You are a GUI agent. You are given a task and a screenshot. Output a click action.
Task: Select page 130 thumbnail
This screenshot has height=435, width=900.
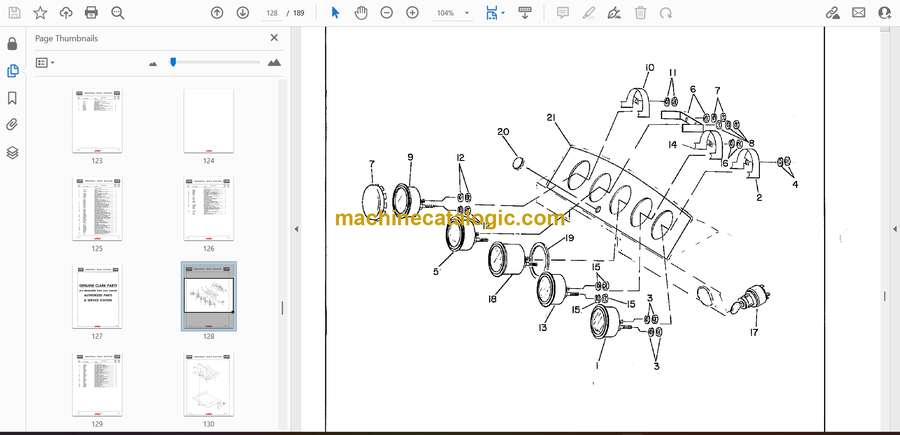(208, 384)
